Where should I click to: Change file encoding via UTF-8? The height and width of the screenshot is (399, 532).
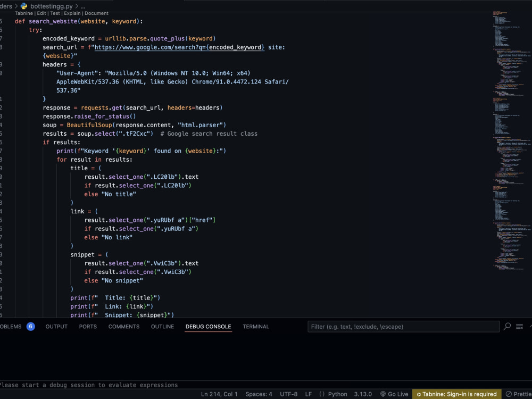(x=289, y=394)
